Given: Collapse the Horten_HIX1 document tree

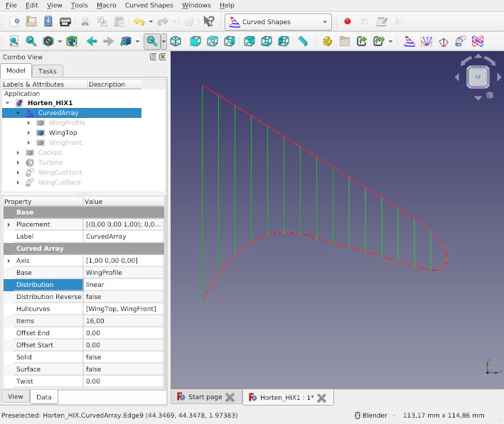Looking at the screenshot, I should [x=8, y=103].
